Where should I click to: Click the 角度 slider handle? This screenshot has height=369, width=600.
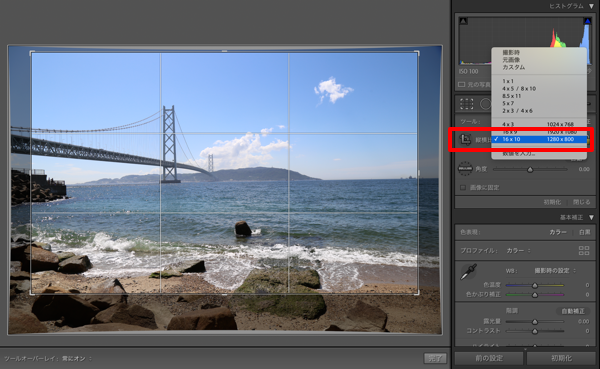pos(530,169)
